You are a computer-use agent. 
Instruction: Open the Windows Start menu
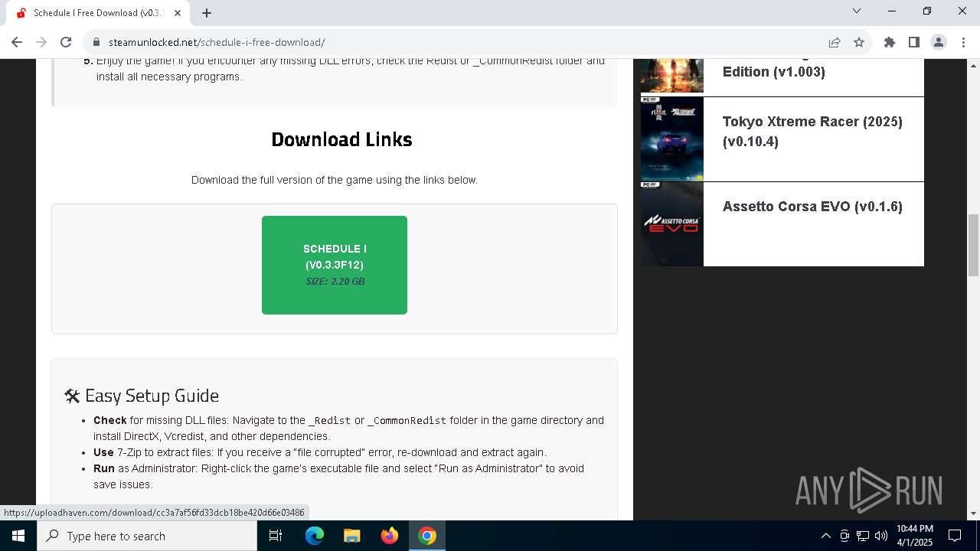(x=18, y=536)
